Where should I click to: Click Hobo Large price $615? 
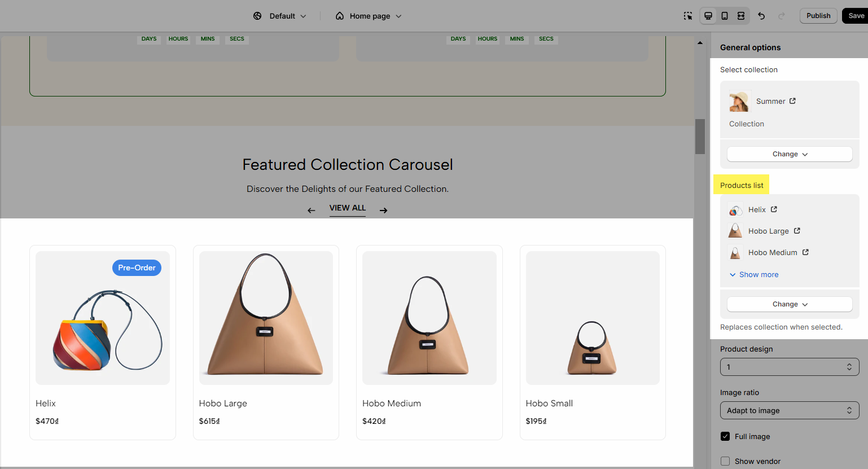pyautogui.click(x=209, y=421)
